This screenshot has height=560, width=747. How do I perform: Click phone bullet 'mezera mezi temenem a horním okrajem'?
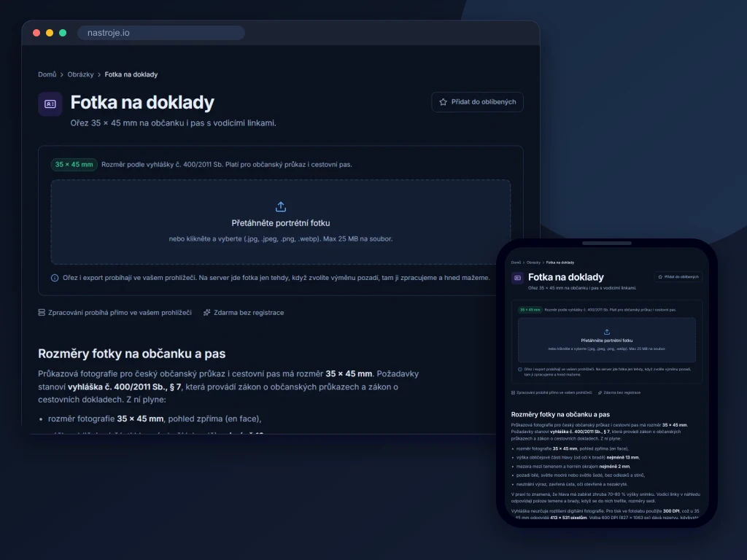click(573, 466)
